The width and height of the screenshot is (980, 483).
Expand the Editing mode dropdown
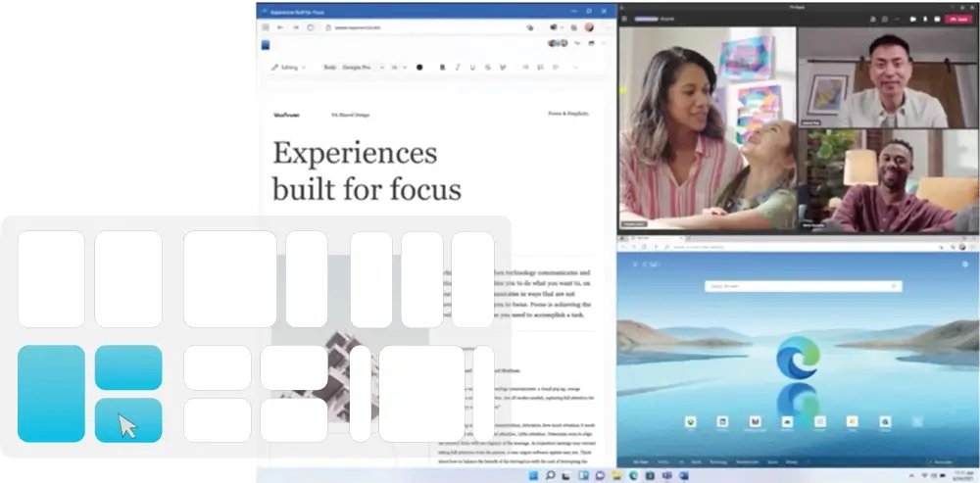[288, 67]
